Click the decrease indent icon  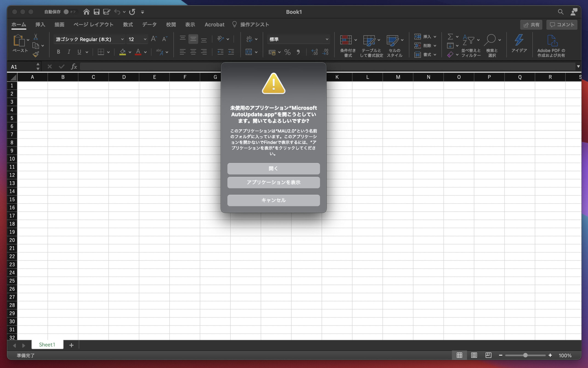tap(220, 52)
